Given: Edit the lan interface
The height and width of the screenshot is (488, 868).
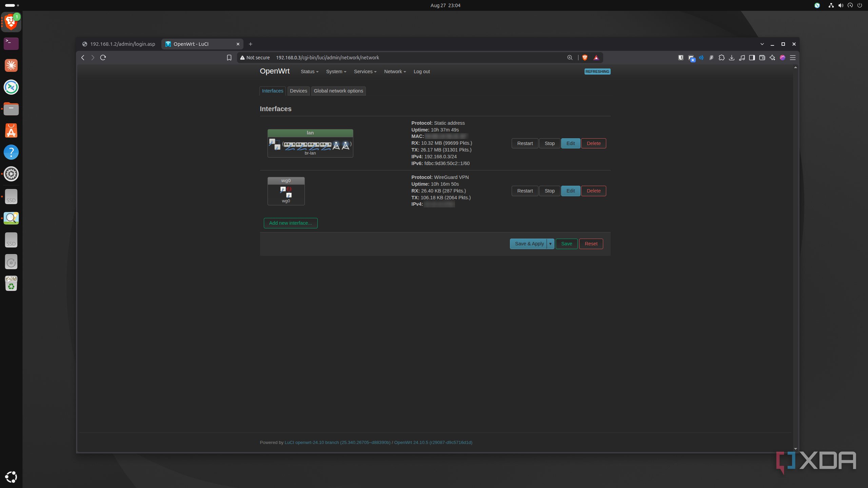Looking at the screenshot, I should point(571,143).
